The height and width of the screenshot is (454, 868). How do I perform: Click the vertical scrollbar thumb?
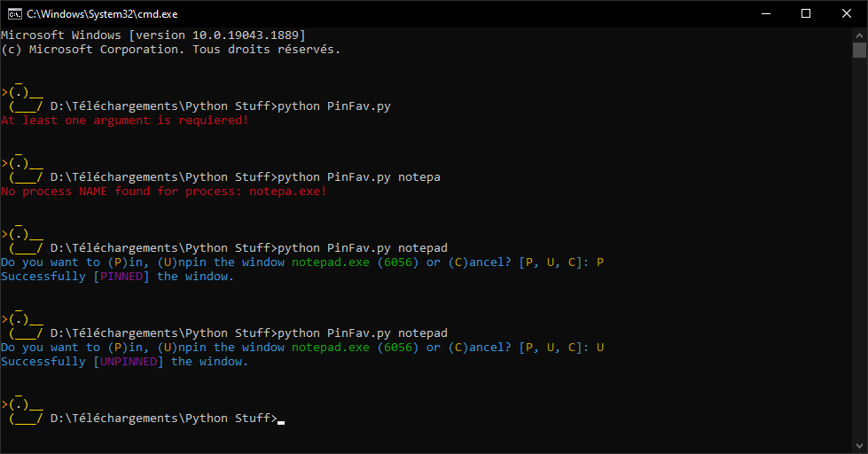[859, 50]
